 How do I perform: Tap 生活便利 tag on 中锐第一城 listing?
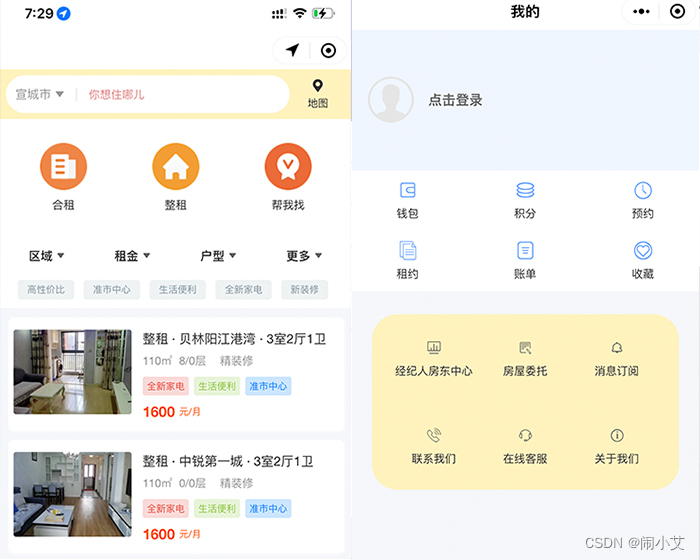[x=217, y=509]
